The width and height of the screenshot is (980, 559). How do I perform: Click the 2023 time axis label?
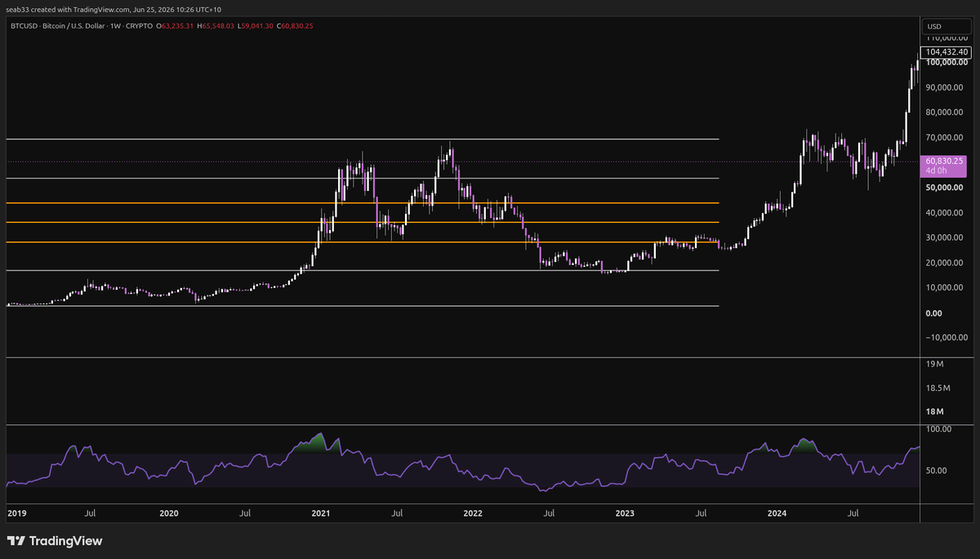click(x=625, y=514)
